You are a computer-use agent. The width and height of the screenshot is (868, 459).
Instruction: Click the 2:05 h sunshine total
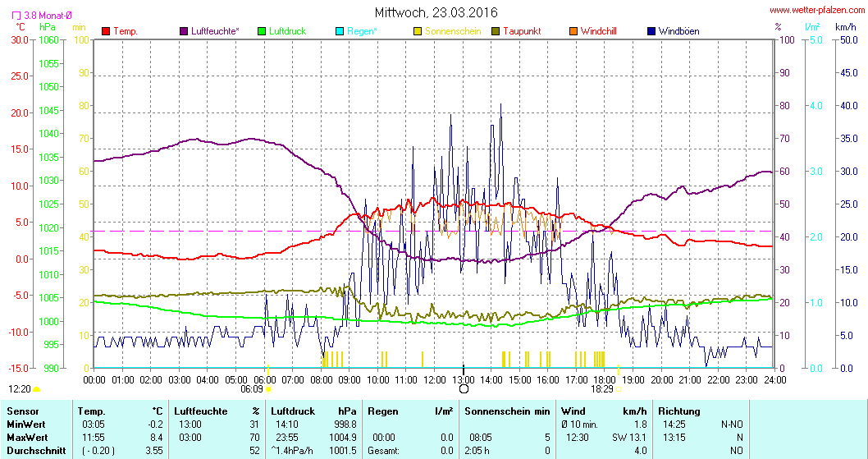click(477, 451)
